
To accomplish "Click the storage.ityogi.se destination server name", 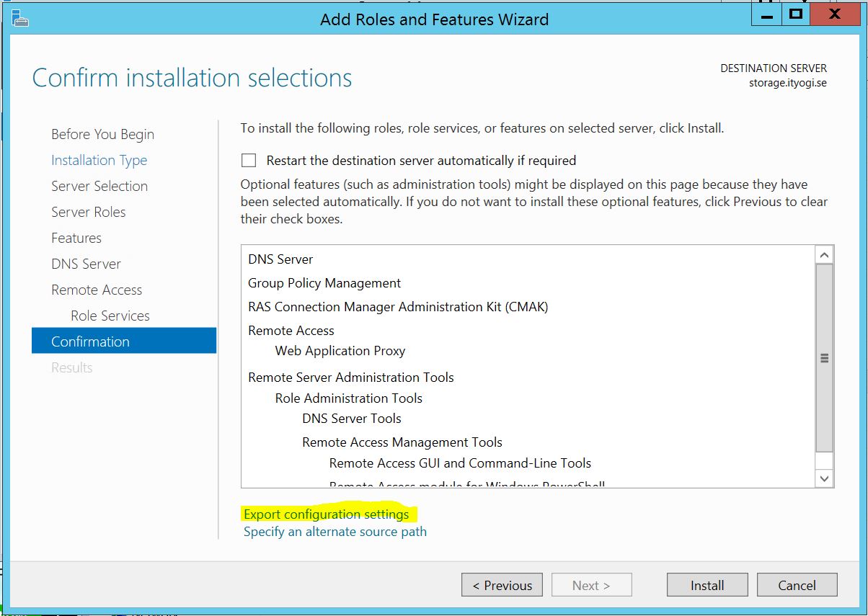I will 788,83.
